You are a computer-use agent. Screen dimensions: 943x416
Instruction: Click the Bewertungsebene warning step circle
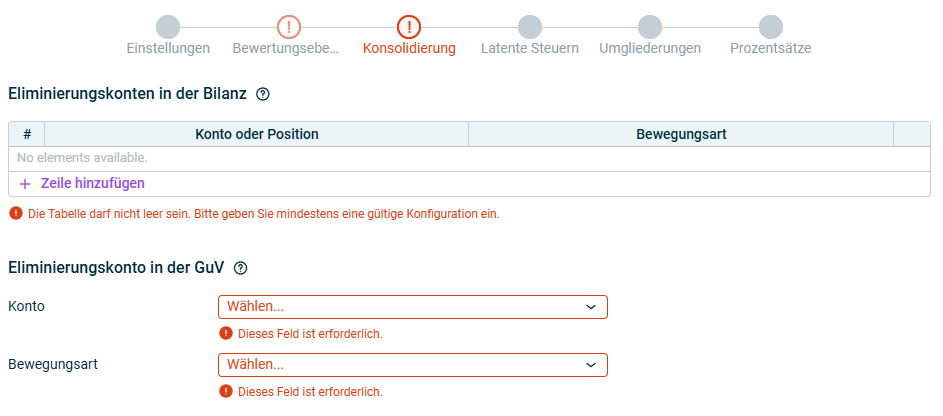[x=288, y=27]
